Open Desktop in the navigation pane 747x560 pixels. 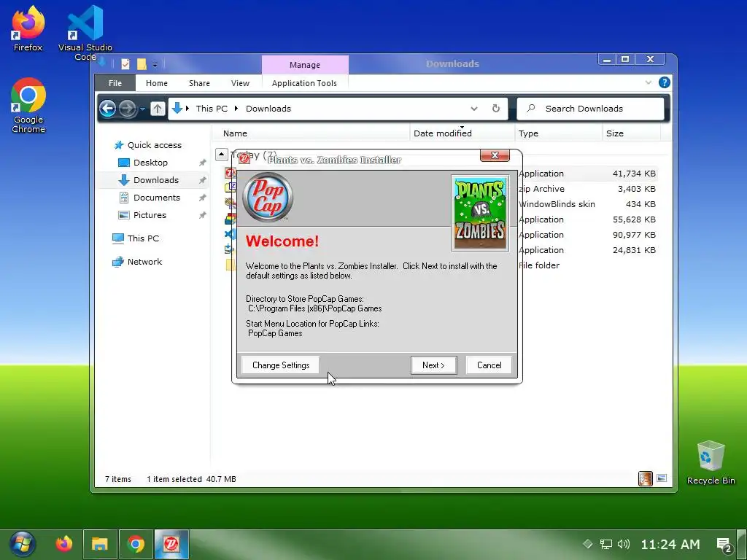tap(150, 163)
